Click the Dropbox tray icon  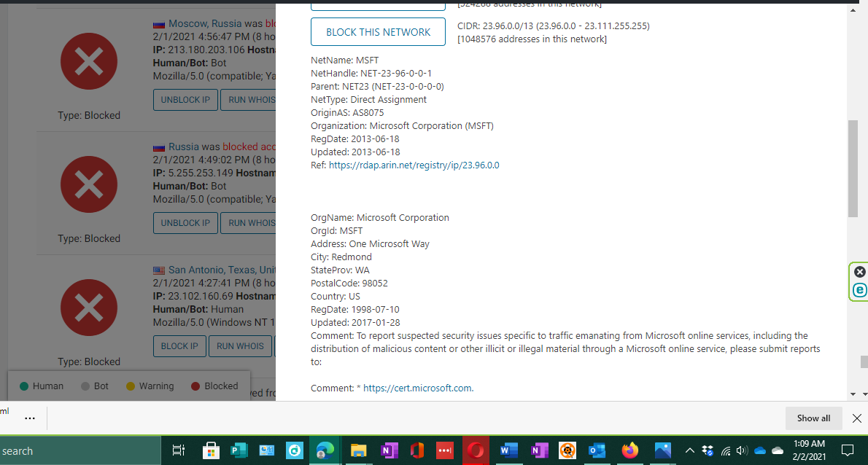click(708, 450)
